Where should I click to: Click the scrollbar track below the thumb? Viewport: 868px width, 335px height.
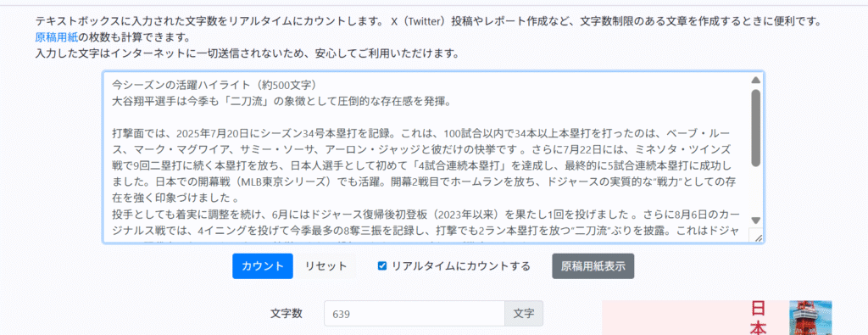coord(755,190)
